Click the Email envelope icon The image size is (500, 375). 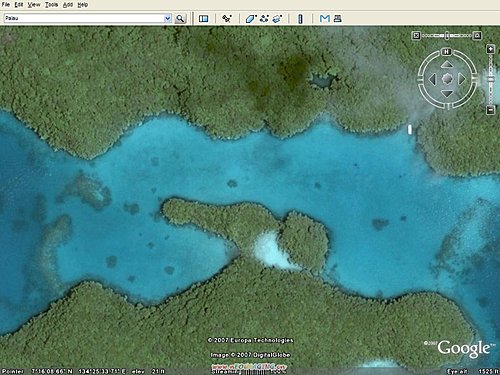[324, 19]
